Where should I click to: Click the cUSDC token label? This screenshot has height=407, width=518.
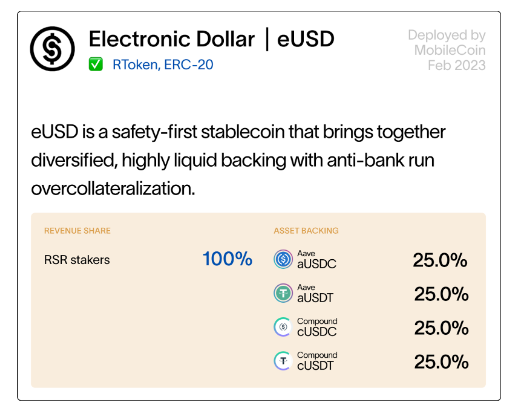coord(317,332)
